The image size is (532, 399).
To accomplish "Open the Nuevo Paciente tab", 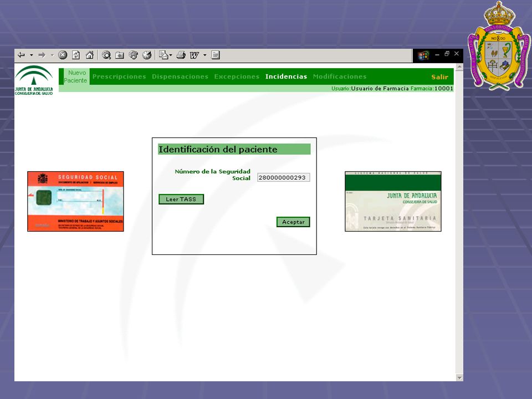I will [75, 76].
